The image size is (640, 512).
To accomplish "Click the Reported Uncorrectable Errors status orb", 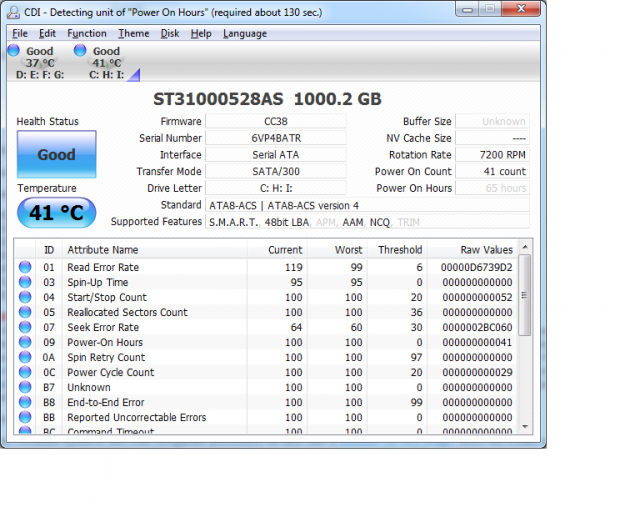I will (x=25, y=417).
